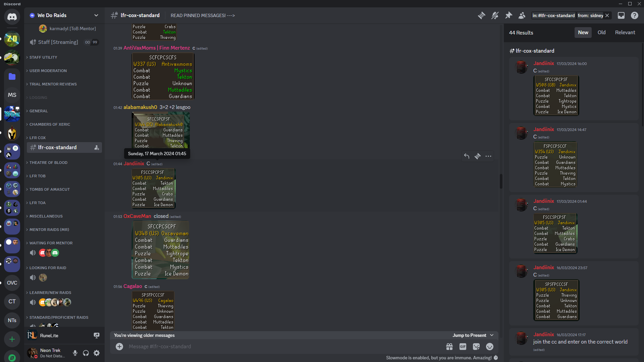Open the Help question mark icon
Screen dimensions: 644x362
[x=634, y=15]
